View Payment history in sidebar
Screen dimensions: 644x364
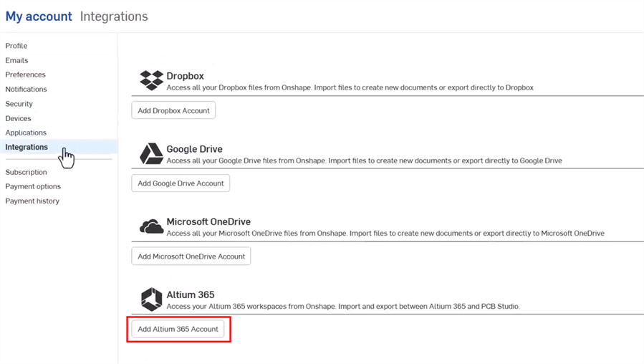(32, 201)
